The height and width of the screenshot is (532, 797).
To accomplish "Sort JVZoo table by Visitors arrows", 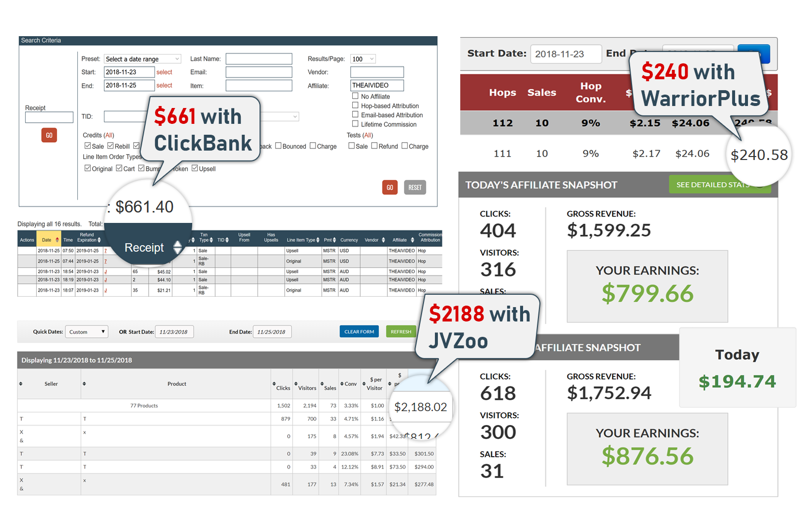I will point(296,383).
